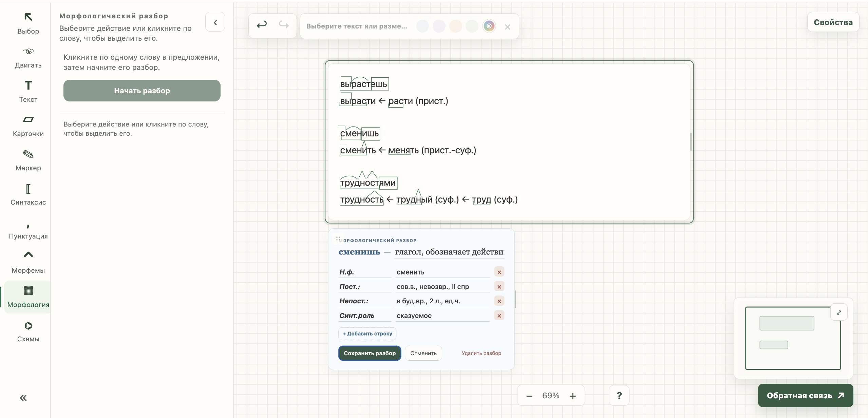Click the 69% zoom level

click(x=551, y=396)
